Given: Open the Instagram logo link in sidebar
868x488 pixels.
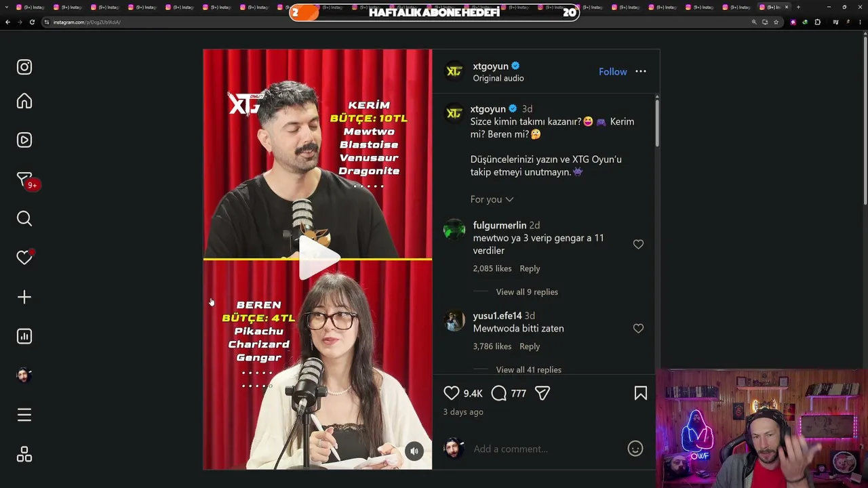Looking at the screenshot, I should coord(24,67).
